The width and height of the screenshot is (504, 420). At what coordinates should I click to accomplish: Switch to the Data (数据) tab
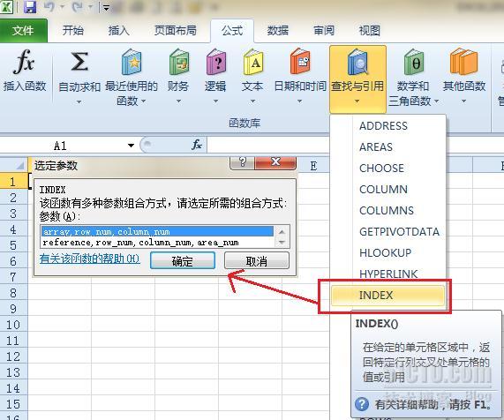point(278,31)
